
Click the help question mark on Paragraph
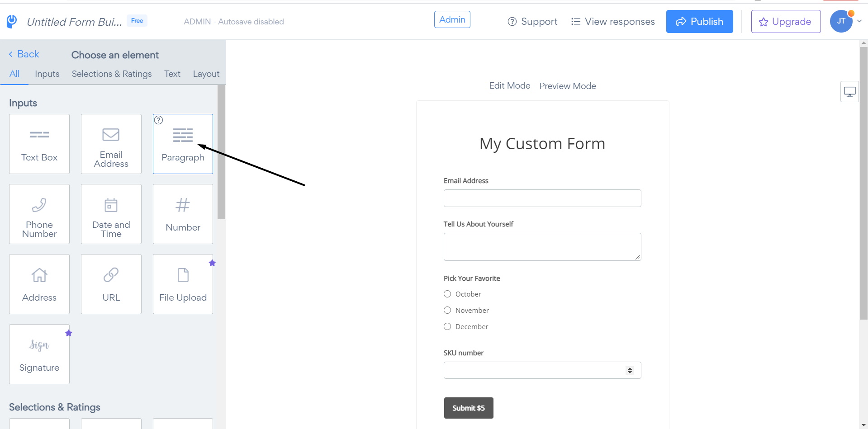[159, 120]
